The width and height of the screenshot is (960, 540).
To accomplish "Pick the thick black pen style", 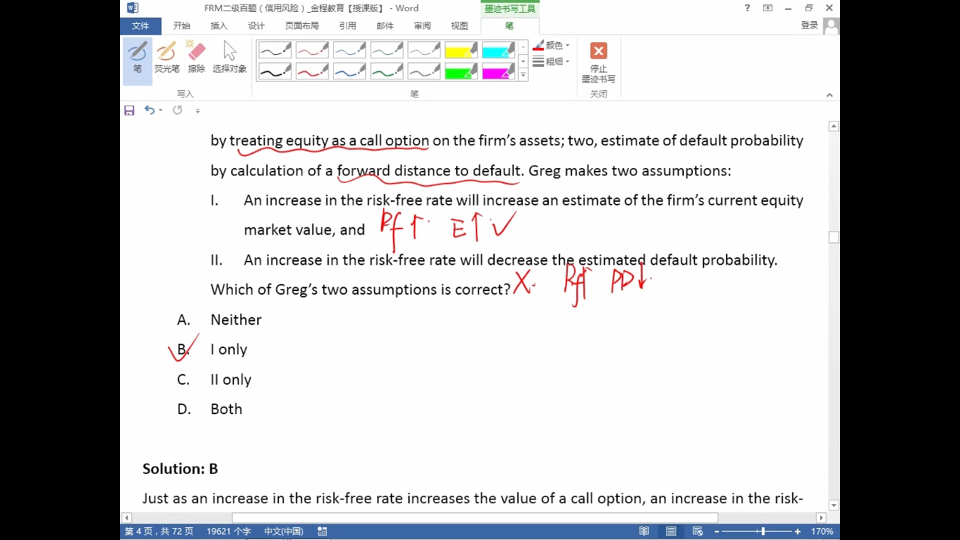I will pos(275,72).
